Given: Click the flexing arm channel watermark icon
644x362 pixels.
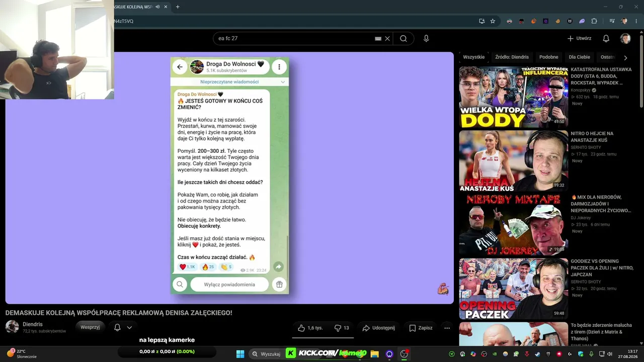Looking at the screenshot, I should 443,289.
